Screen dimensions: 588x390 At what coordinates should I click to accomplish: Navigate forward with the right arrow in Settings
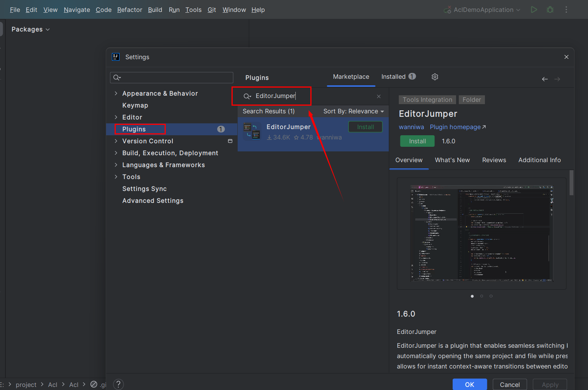click(557, 79)
